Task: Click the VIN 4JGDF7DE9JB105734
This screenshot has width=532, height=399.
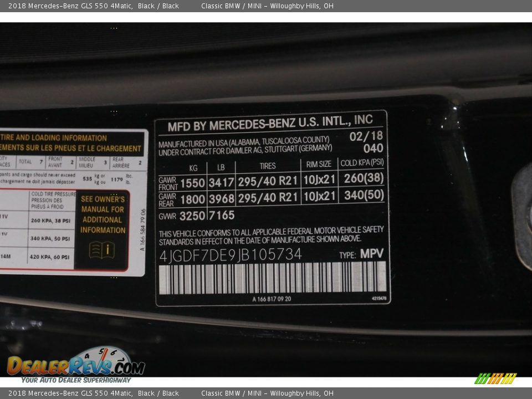Action: [231, 255]
